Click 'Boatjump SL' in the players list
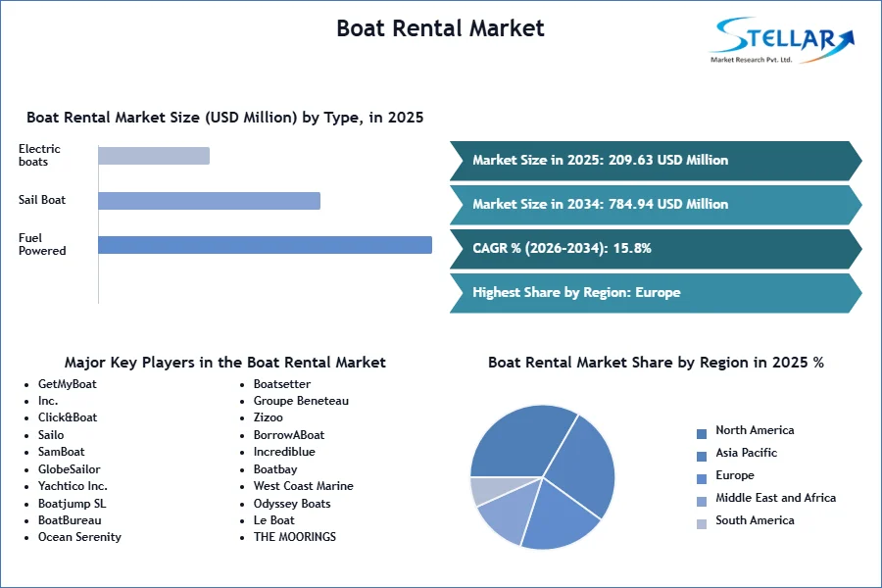The image size is (882, 588). (72, 504)
